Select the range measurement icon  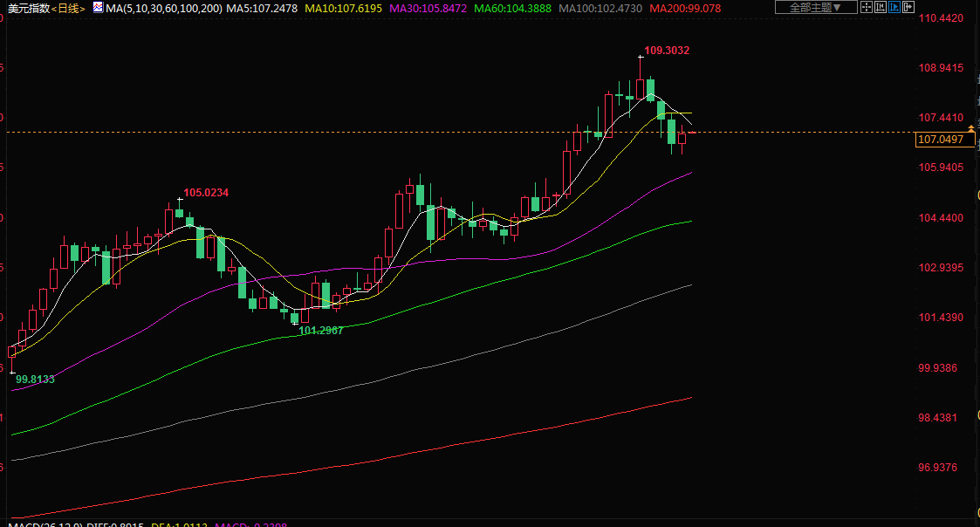[880, 8]
